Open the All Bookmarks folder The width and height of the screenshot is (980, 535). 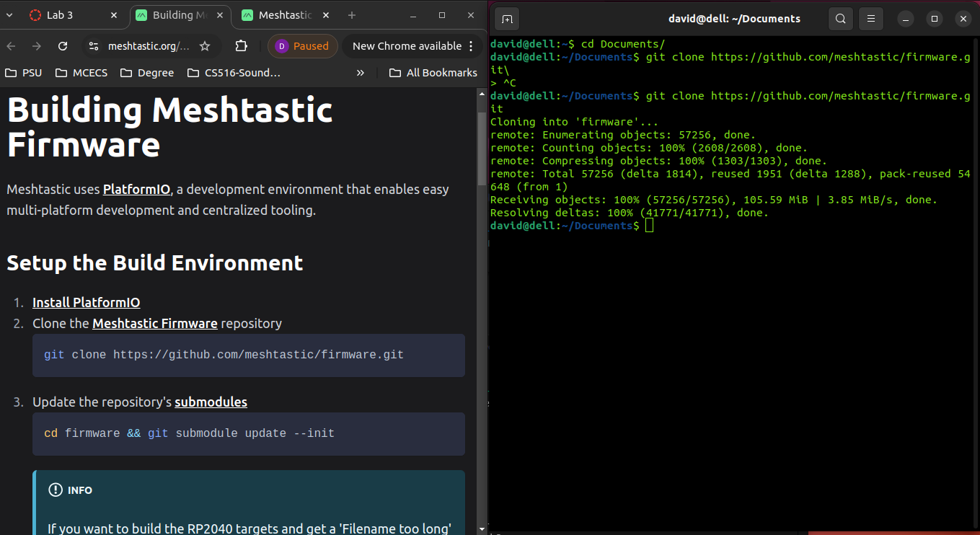click(433, 73)
